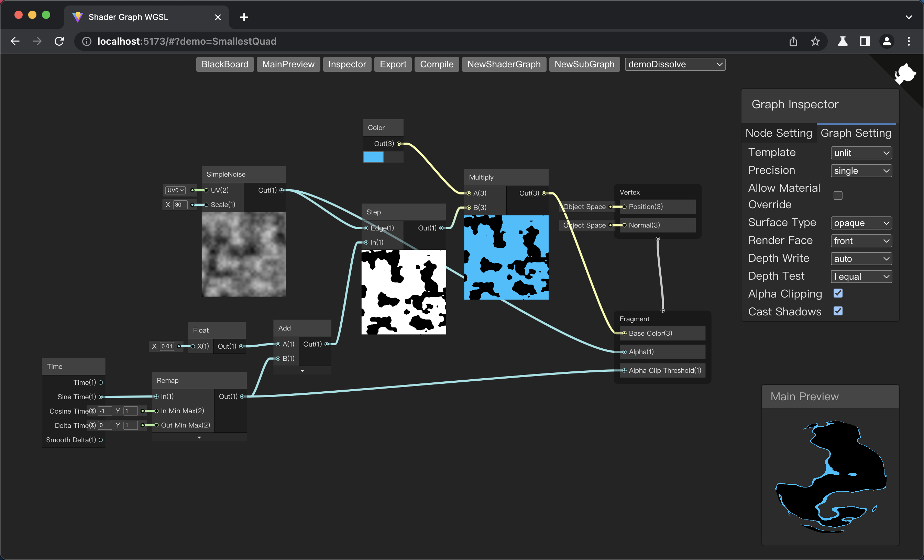Open the Surface Type opaque dropdown
This screenshot has height=560, width=924.
(861, 223)
